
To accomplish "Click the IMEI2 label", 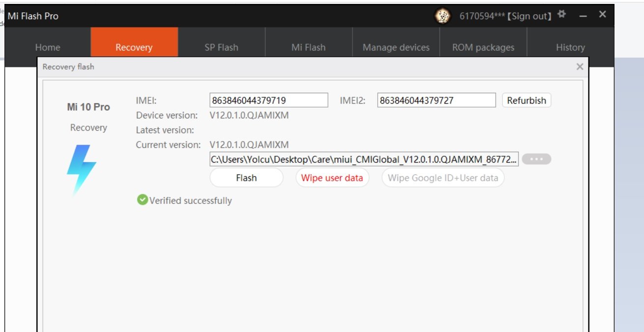I will pos(352,101).
